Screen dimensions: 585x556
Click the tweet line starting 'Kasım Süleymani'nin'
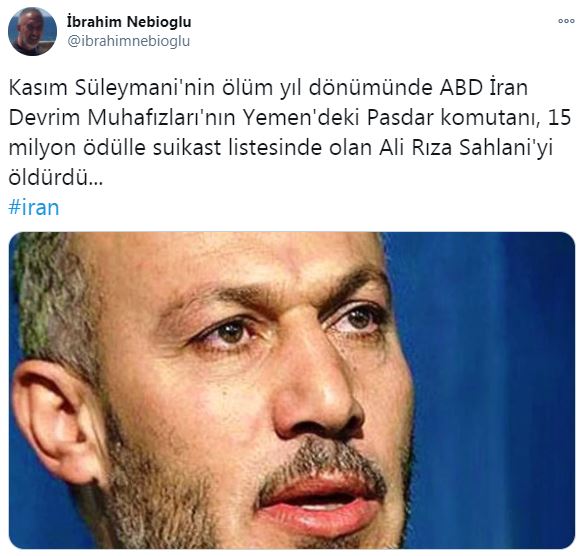pyautogui.click(x=268, y=88)
